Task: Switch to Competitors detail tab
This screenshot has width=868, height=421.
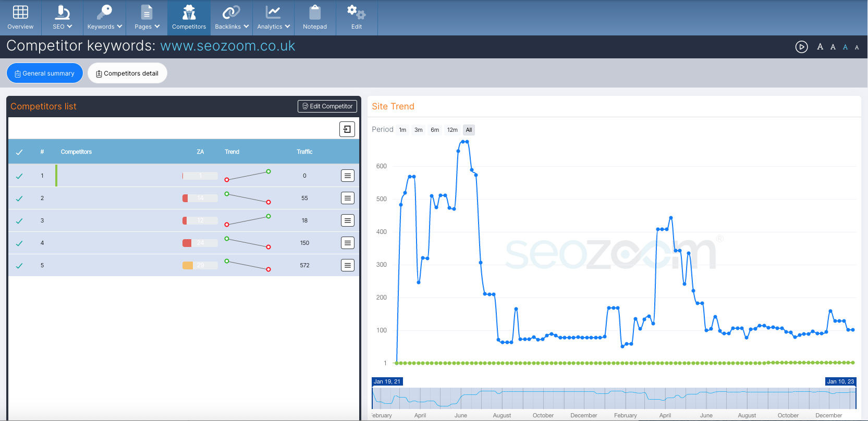Action: (x=127, y=73)
